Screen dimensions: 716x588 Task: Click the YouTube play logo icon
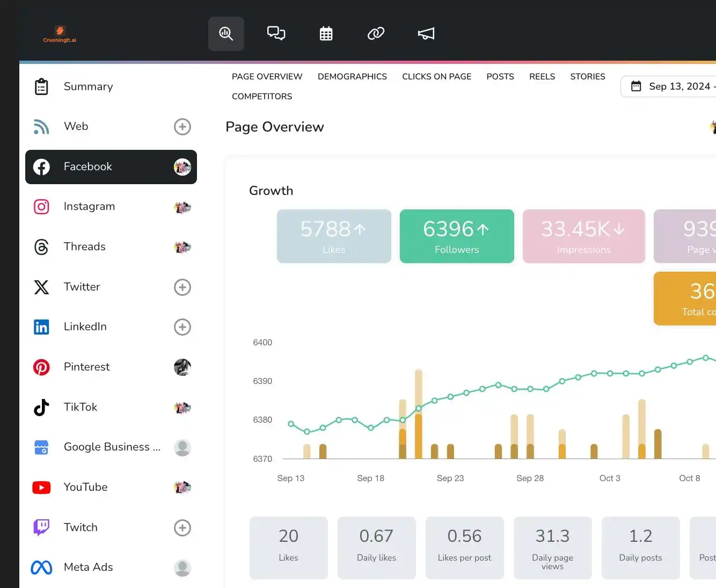tap(41, 488)
